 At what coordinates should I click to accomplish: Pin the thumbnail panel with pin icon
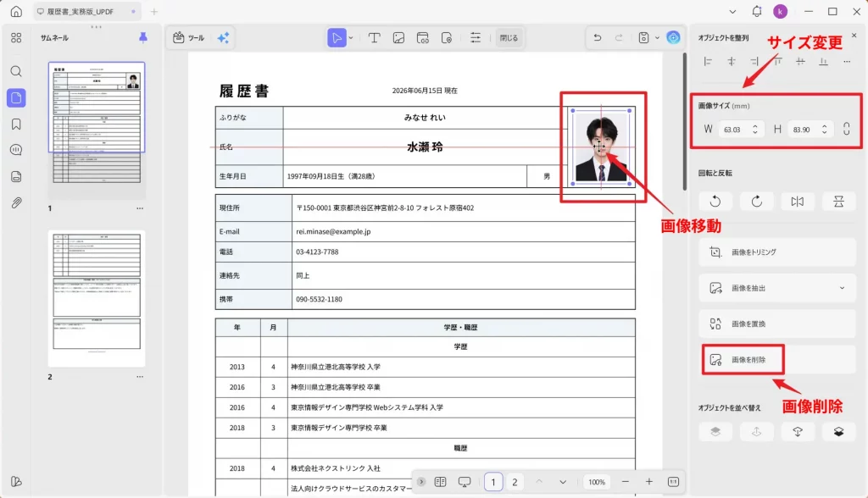pos(142,37)
